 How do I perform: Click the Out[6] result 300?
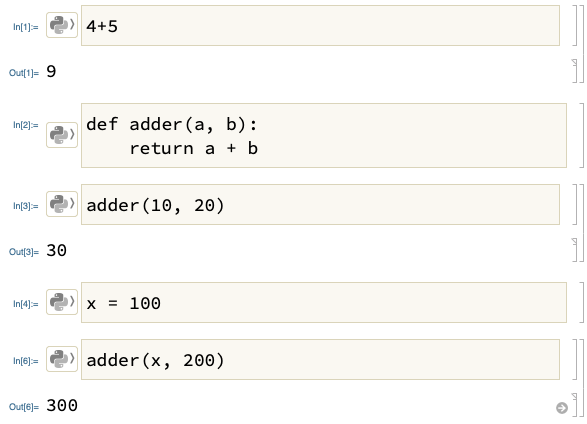click(x=62, y=406)
